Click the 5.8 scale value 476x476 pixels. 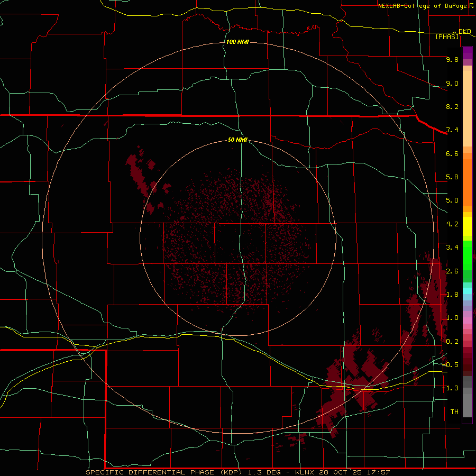tap(452, 177)
